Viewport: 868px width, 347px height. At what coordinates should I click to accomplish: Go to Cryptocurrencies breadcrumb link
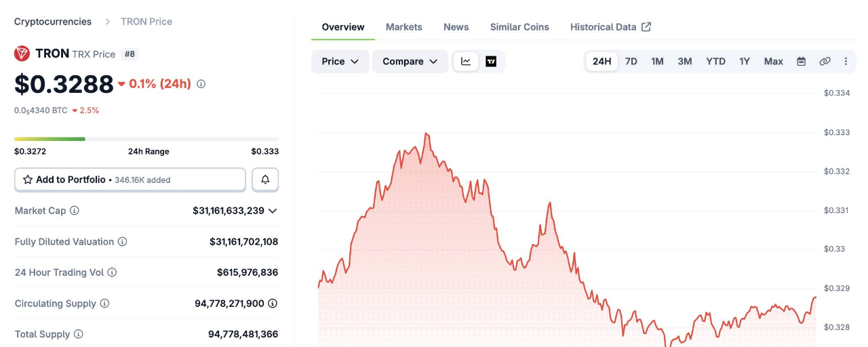pos(53,22)
